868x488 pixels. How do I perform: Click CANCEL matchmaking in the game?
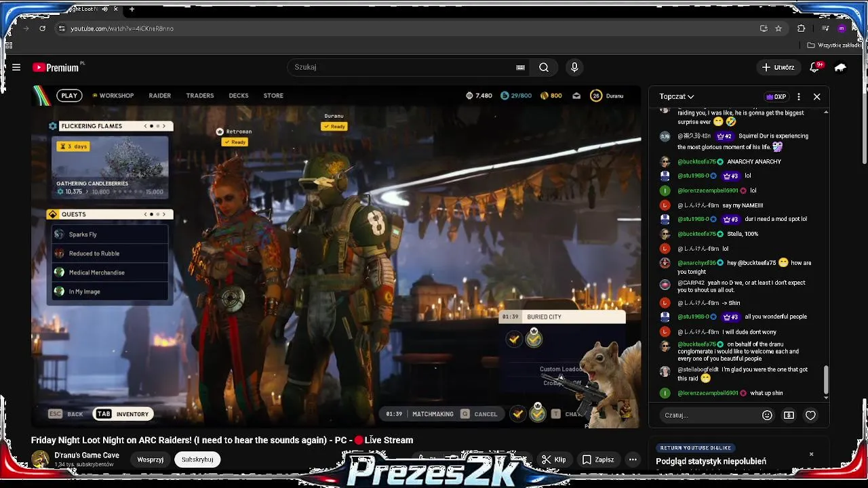pyautogui.click(x=479, y=414)
